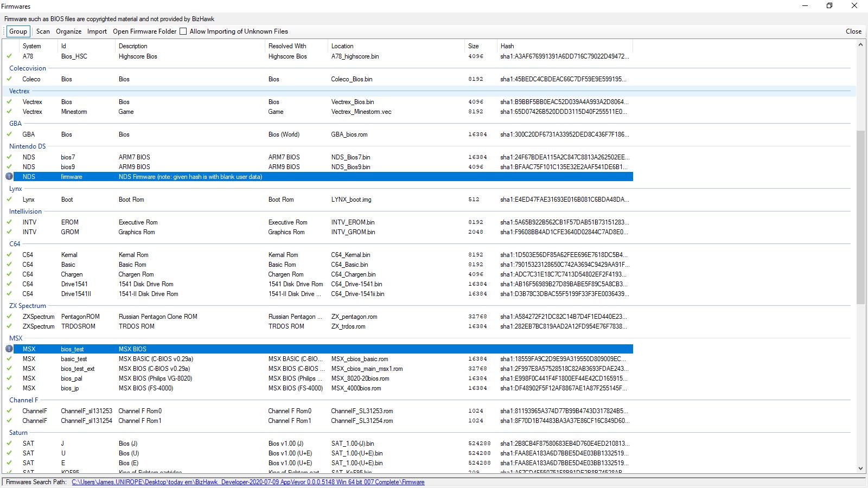Select the MSX group header

[16, 338]
